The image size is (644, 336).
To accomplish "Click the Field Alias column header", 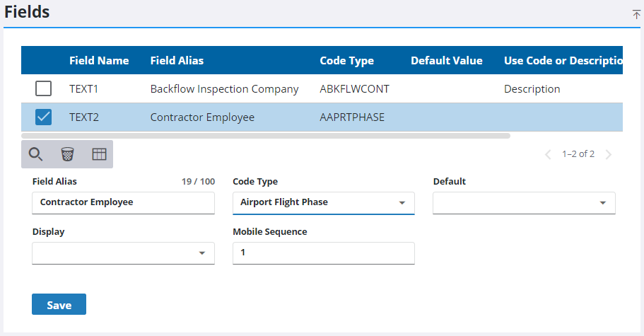I will coord(177,61).
